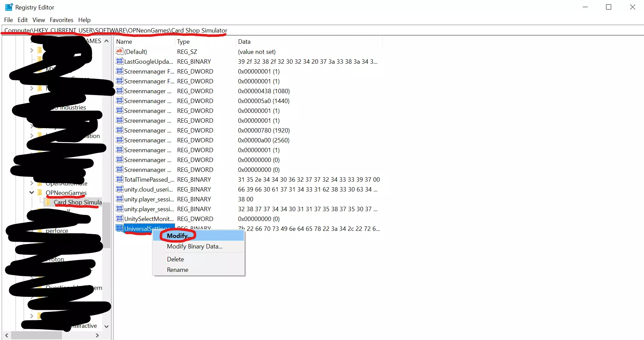644x340 pixels.
Task: Sort values by the Type column header
Action: click(205, 41)
